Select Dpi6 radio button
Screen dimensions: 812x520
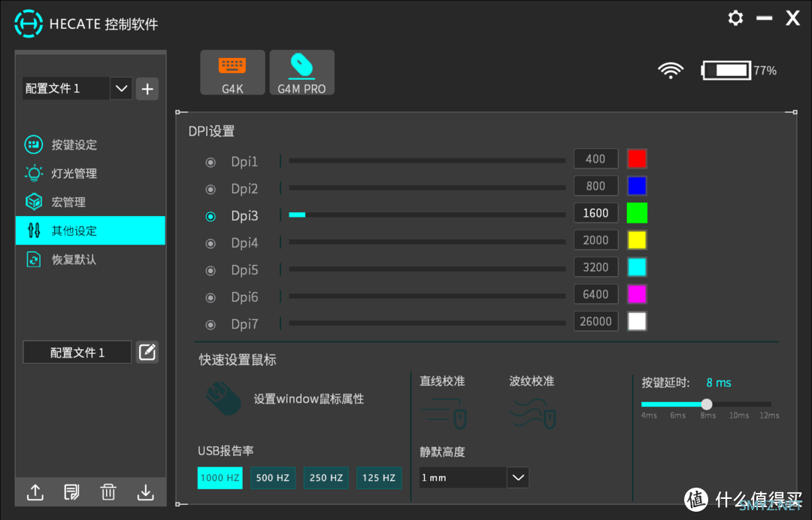click(211, 297)
